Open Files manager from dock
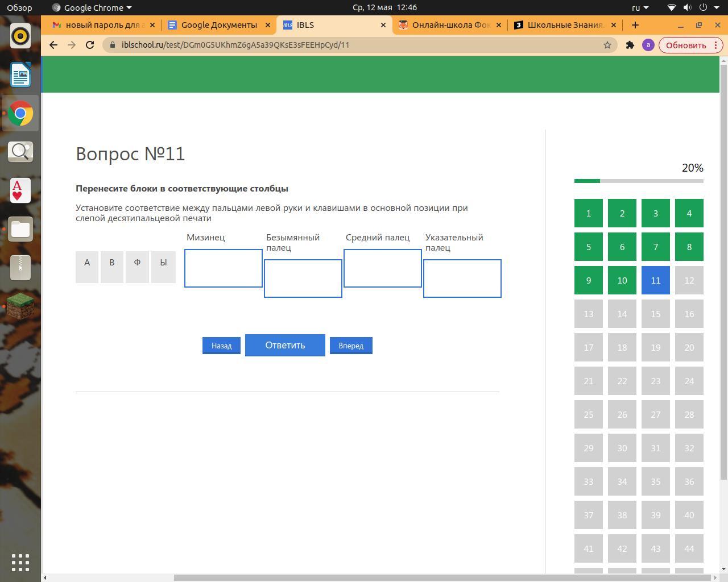Screen dimensions: 728x582 pyautogui.click(x=20, y=229)
